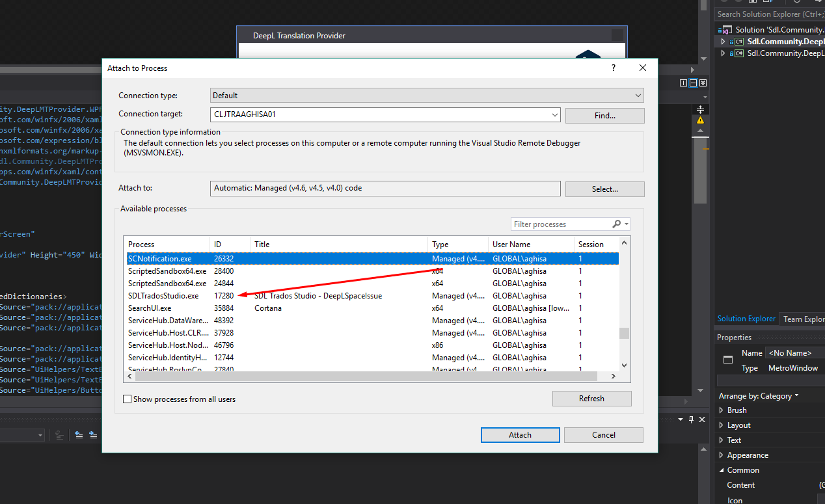Switch to the Team Explorer tab

[804, 319]
